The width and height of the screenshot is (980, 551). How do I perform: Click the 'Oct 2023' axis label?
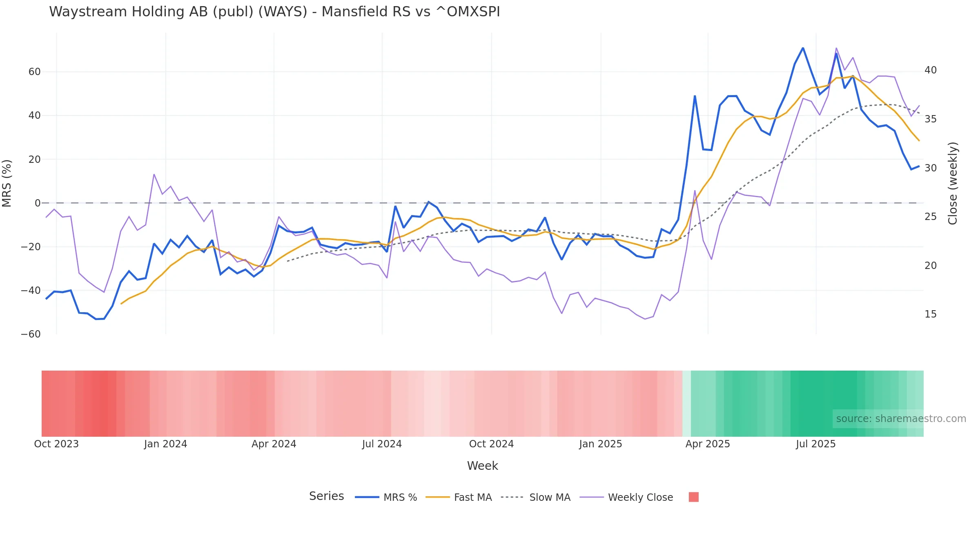pyautogui.click(x=56, y=444)
